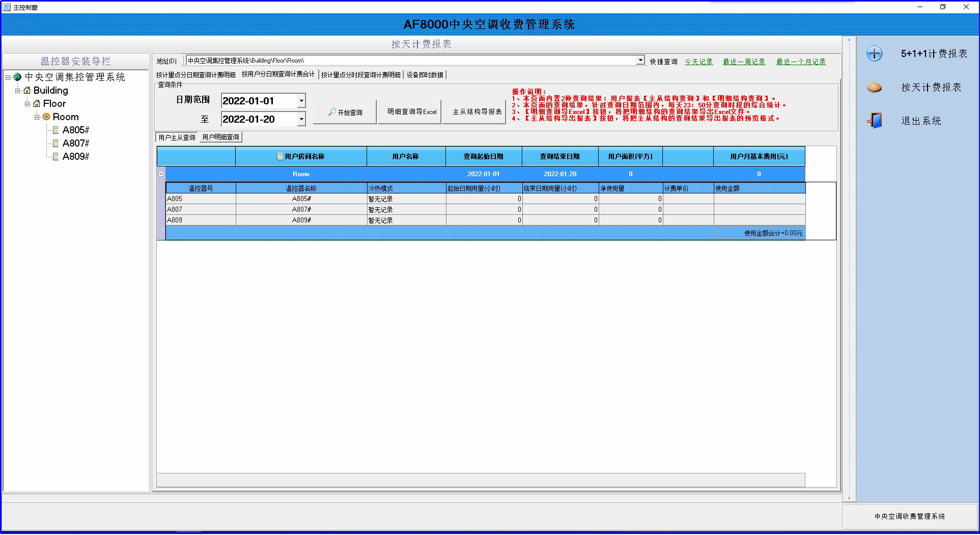Select the A807# tree item
Image resolution: width=980 pixels, height=535 pixels.
[x=75, y=143]
